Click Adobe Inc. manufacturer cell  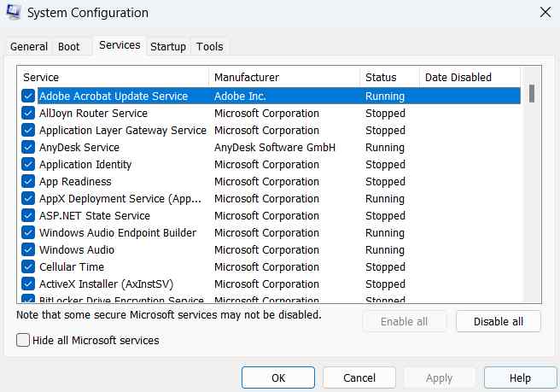point(240,97)
